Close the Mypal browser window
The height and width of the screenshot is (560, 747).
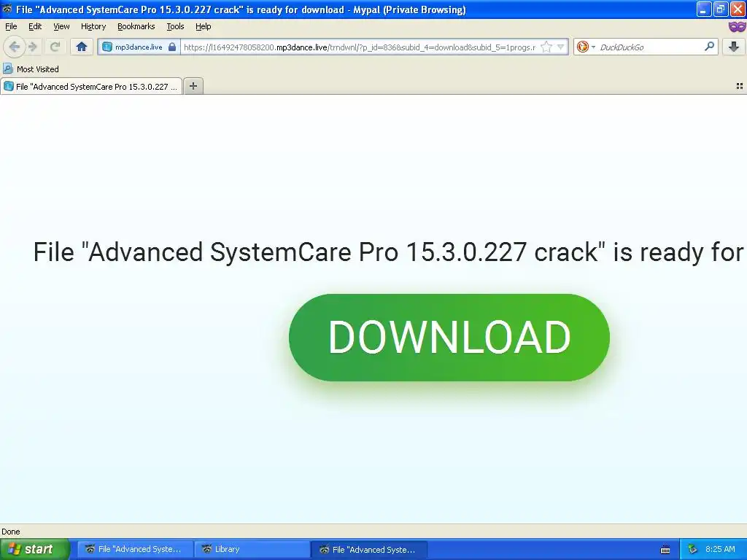tap(738, 9)
